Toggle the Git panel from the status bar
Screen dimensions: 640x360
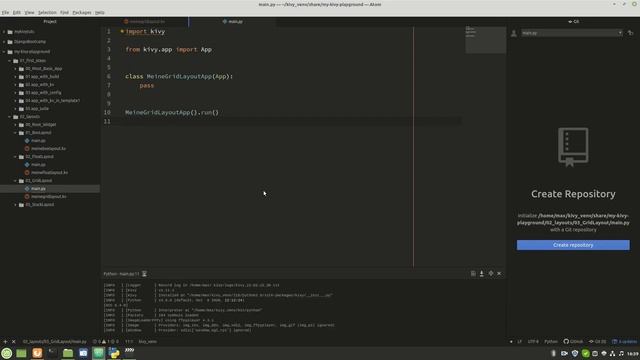(597, 342)
